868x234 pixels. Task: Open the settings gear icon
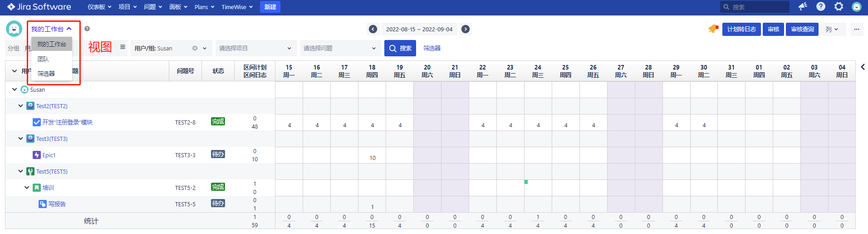tap(839, 6)
